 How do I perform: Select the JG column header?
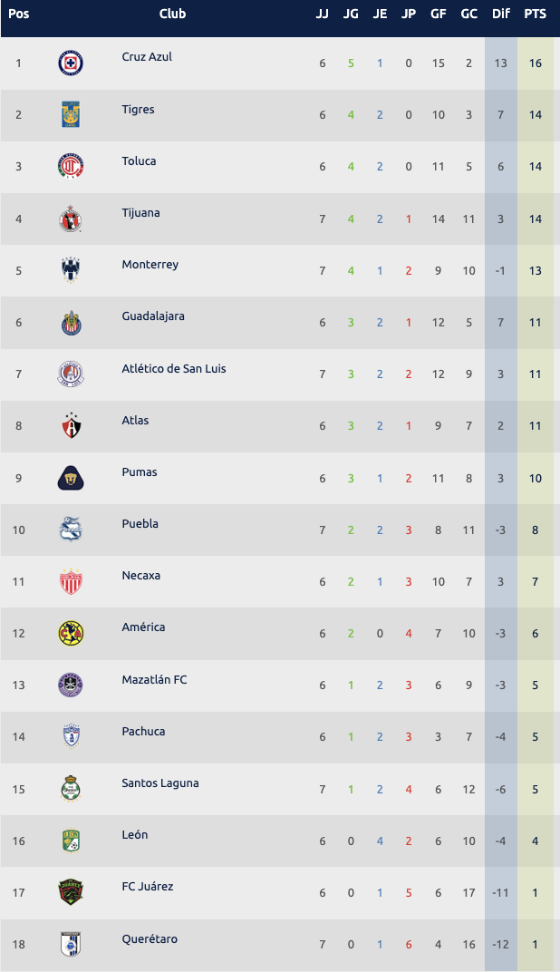tap(351, 14)
